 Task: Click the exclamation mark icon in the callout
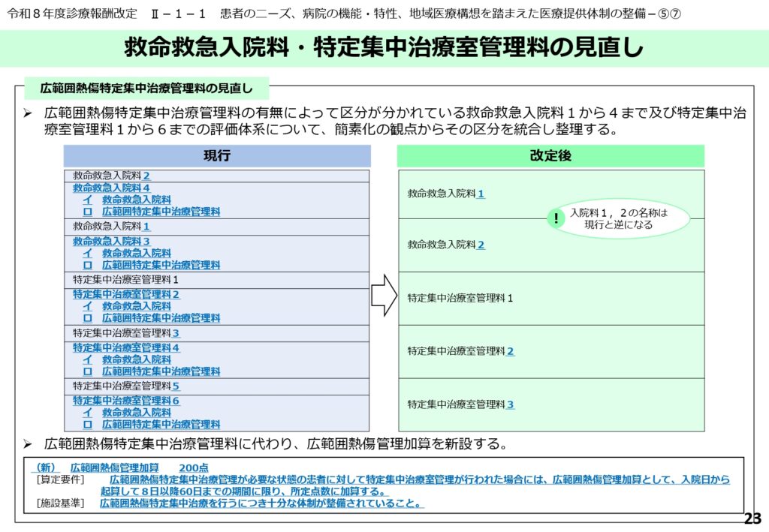[556, 218]
